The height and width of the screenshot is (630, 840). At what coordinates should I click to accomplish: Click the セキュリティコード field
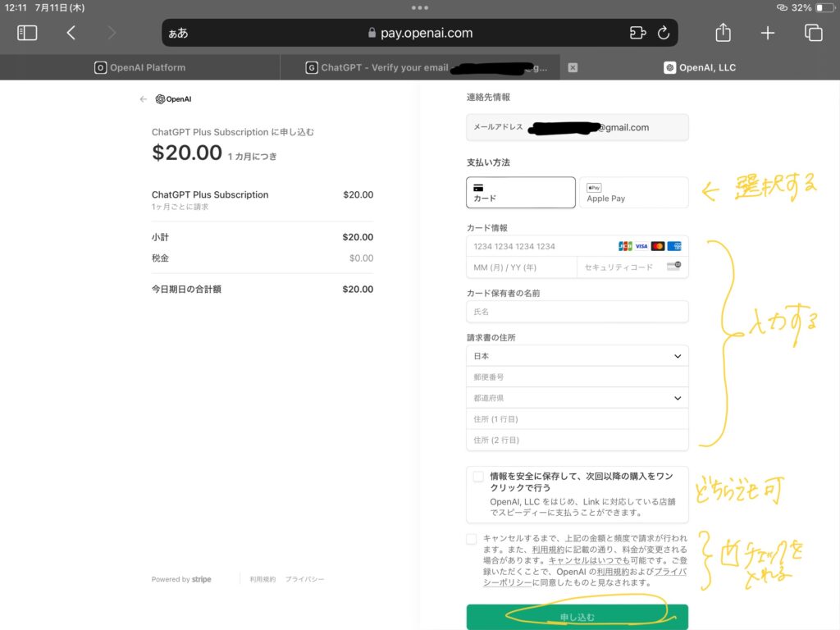click(x=632, y=267)
